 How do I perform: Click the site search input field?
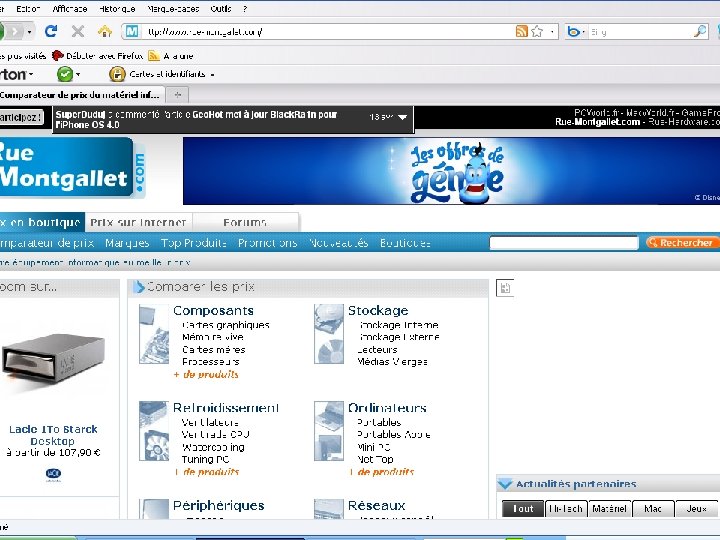point(564,242)
